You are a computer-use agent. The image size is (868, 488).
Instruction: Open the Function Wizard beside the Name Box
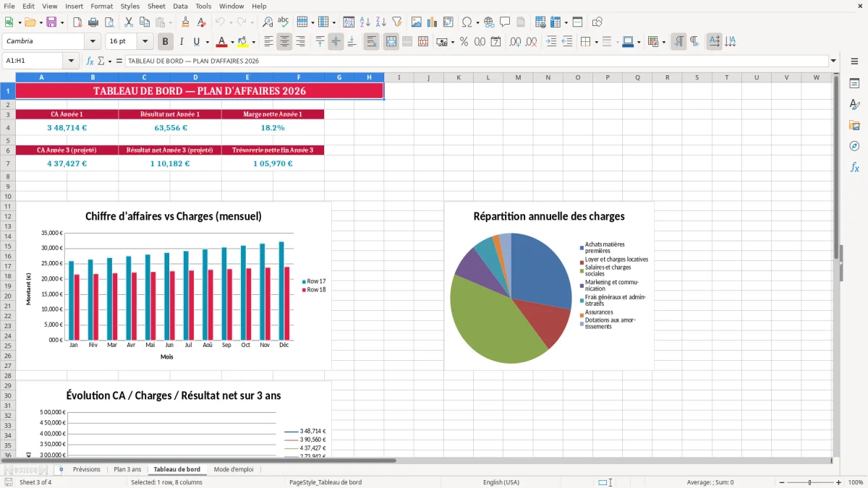pyautogui.click(x=90, y=61)
